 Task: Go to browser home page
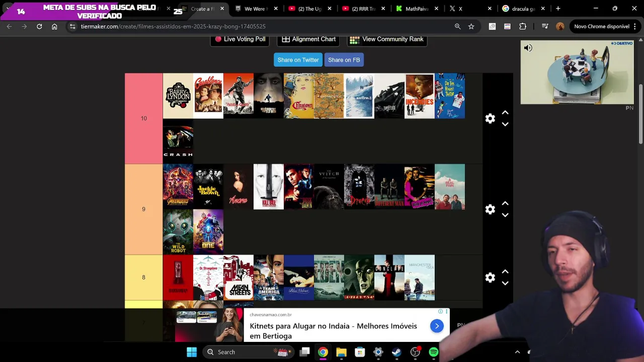54,26
